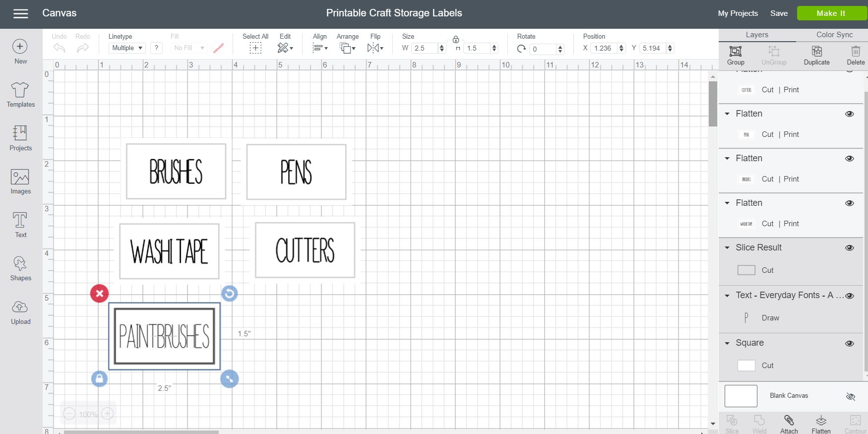This screenshot has height=434, width=868.
Task: Click the X position input field
Action: [x=604, y=48]
